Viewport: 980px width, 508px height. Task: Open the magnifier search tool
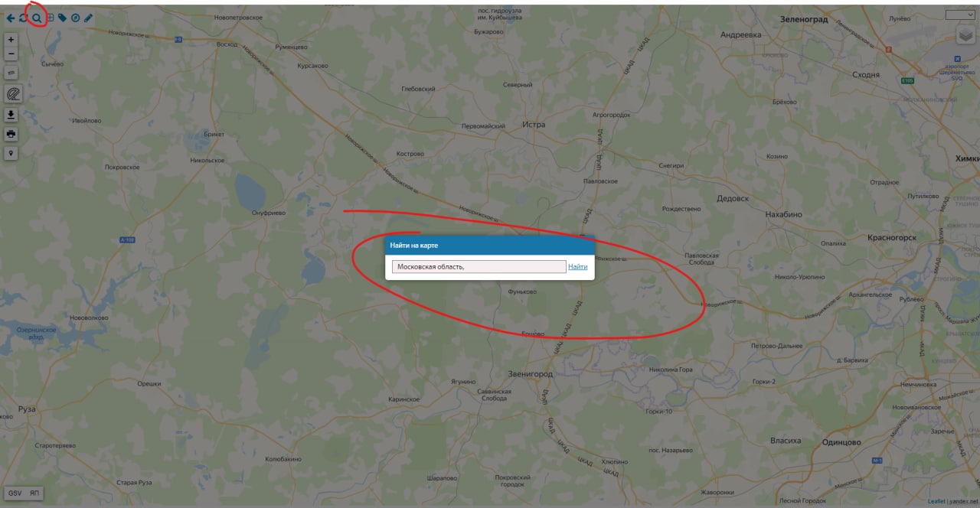(36, 18)
